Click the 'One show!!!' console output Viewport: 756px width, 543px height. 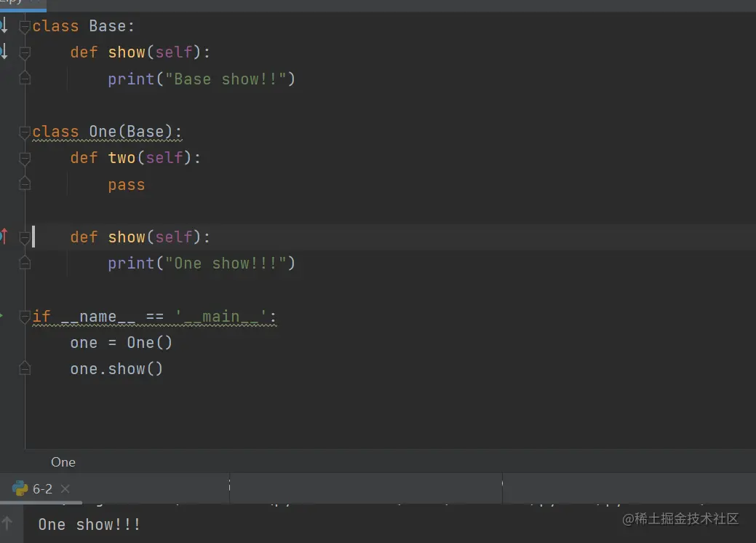(89, 524)
